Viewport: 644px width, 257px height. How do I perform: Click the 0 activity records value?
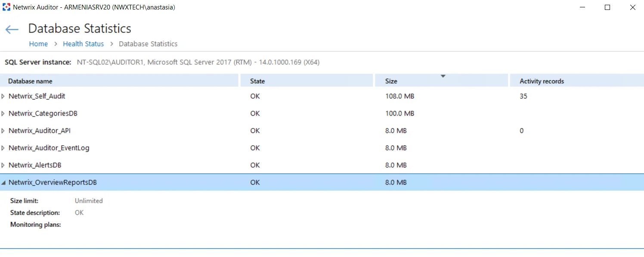tap(522, 131)
